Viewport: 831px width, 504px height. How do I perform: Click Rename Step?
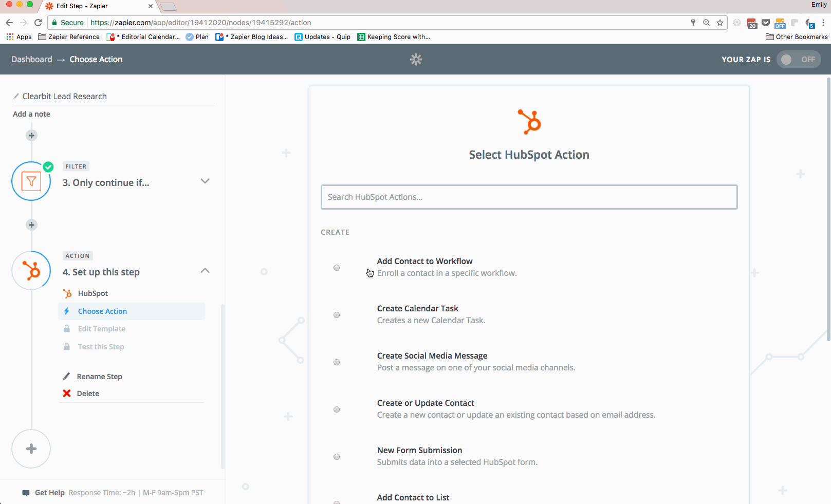(100, 377)
